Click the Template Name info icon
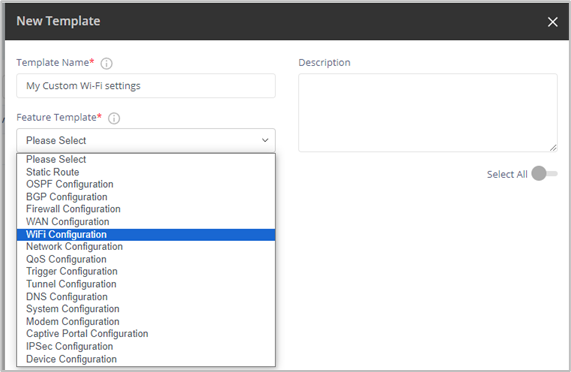This screenshot has height=372, width=571. pyautogui.click(x=106, y=63)
